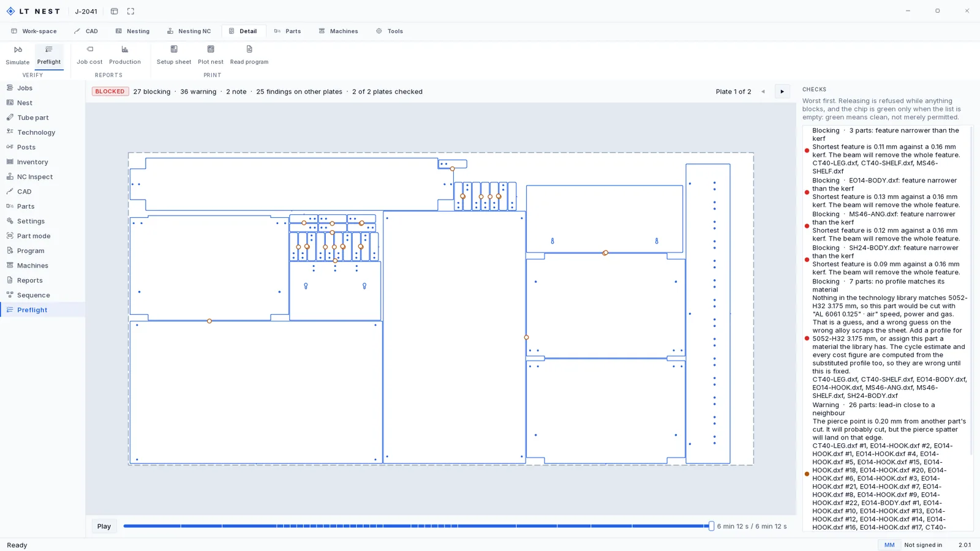Select the Nest sidebar item
This screenshot has width=980, height=551.
pyautogui.click(x=43, y=103)
